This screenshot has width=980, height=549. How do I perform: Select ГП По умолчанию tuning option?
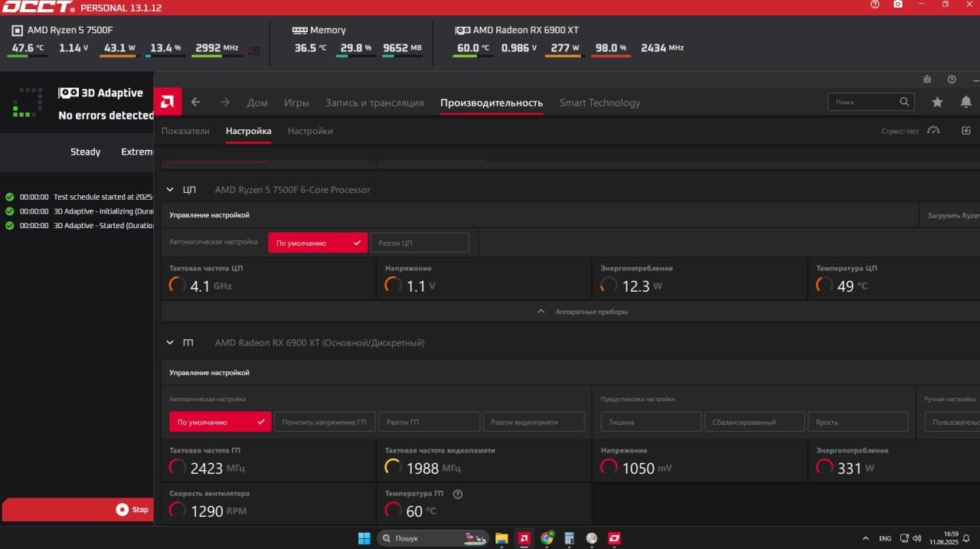[220, 422]
